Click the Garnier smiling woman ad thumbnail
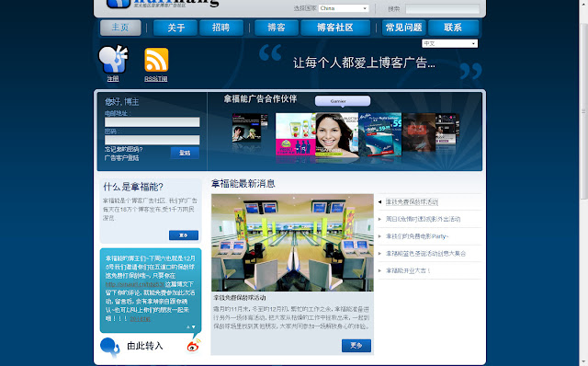 pos(337,135)
